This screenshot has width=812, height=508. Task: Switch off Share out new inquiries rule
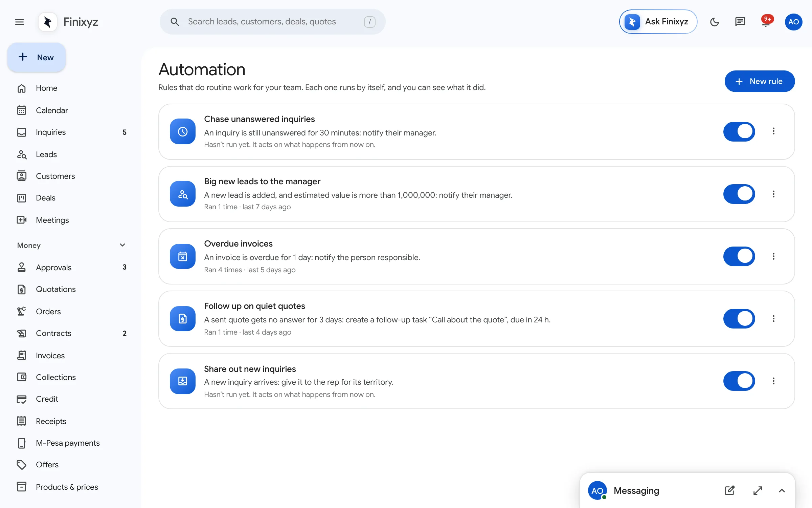click(x=739, y=381)
